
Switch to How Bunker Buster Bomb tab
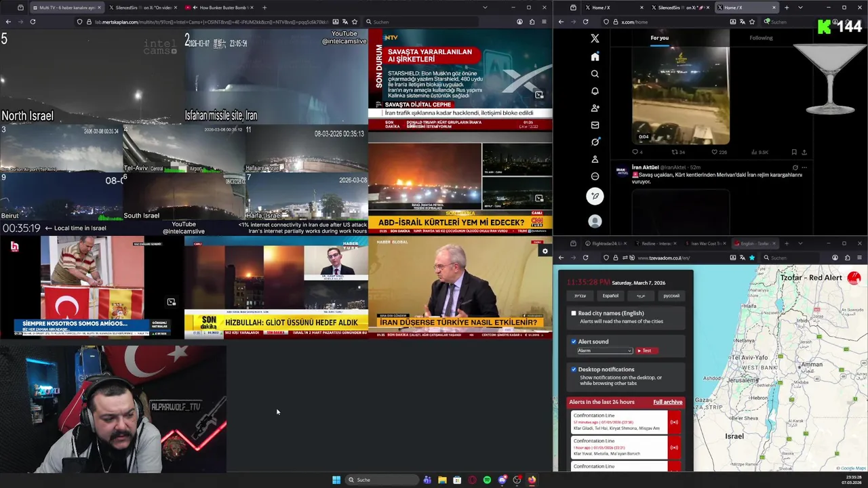pos(220,7)
